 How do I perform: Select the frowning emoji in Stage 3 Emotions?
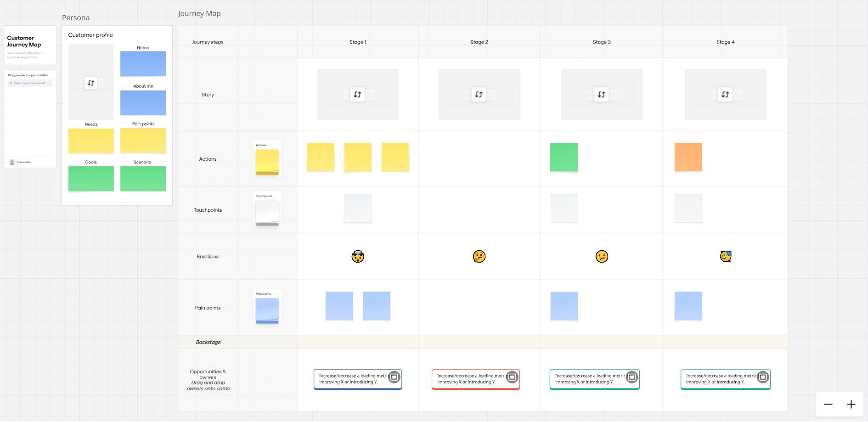pyautogui.click(x=602, y=256)
